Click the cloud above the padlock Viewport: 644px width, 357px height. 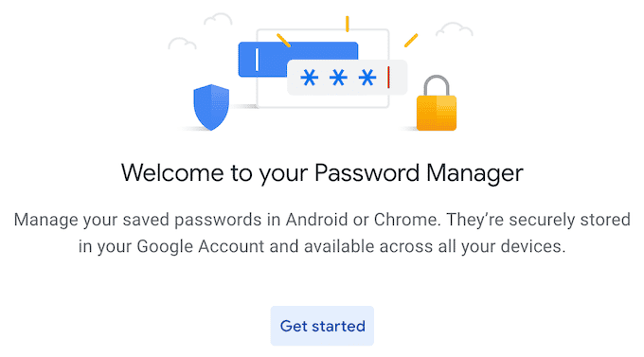tap(455, 29)
